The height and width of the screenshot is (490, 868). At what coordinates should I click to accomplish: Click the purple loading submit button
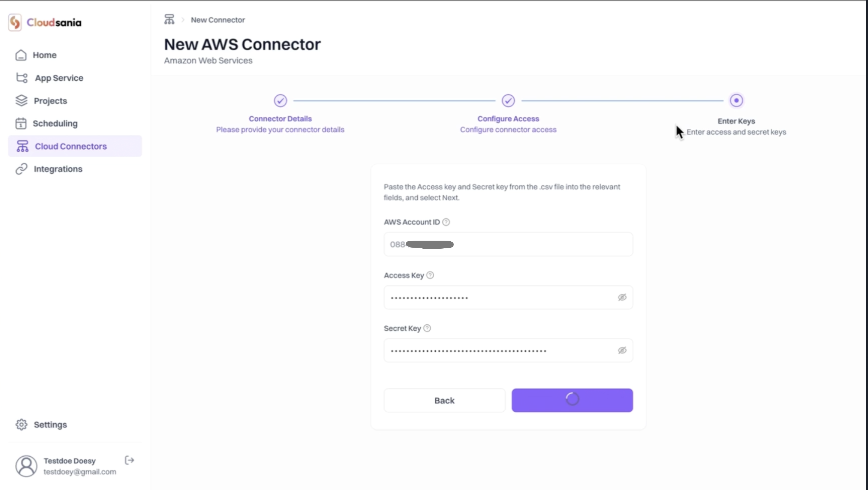click(x=572, y=400)
